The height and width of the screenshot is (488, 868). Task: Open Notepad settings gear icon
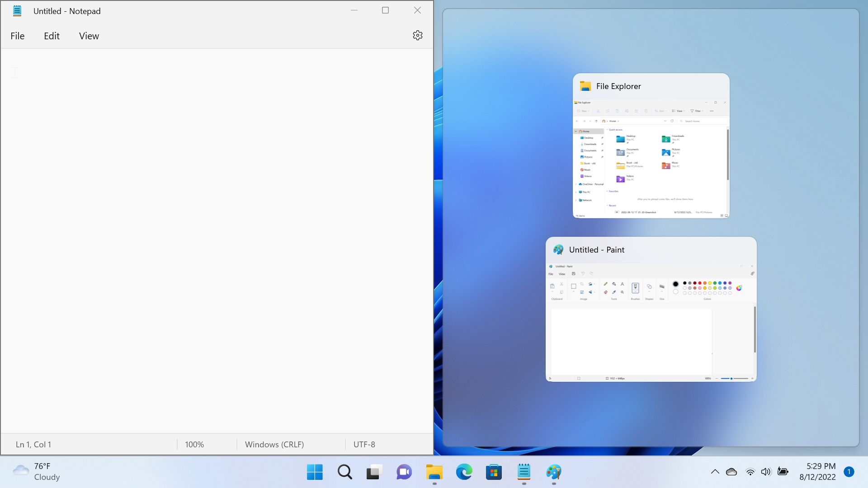coord(417,35)
